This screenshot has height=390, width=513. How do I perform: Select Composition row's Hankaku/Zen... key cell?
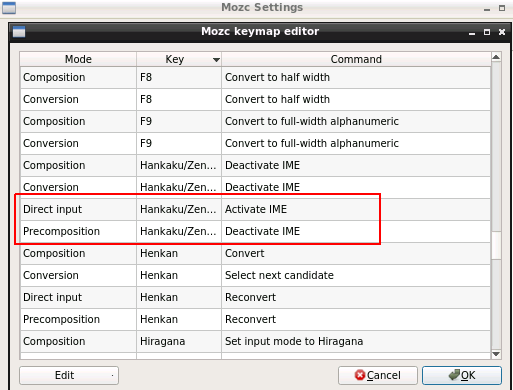point(179,165)
